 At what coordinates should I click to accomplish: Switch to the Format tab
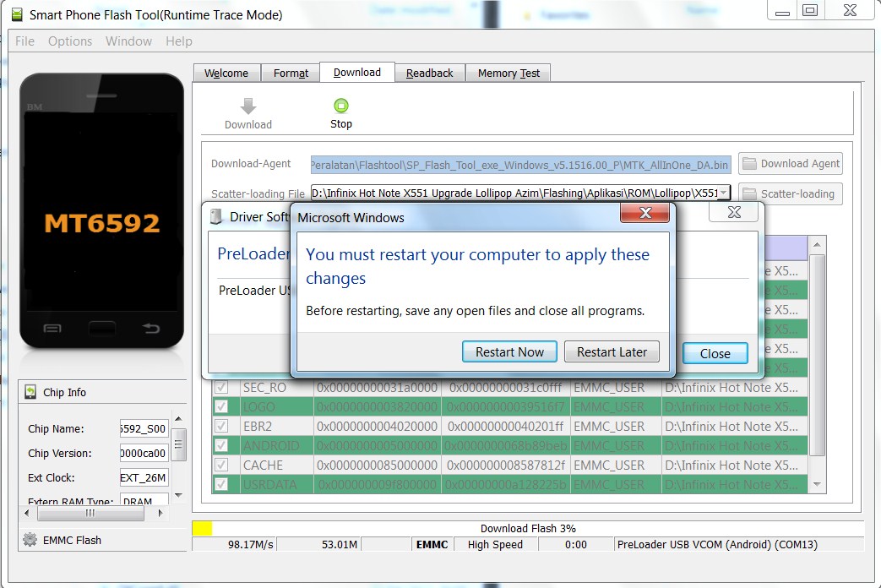tap(291, 73)
